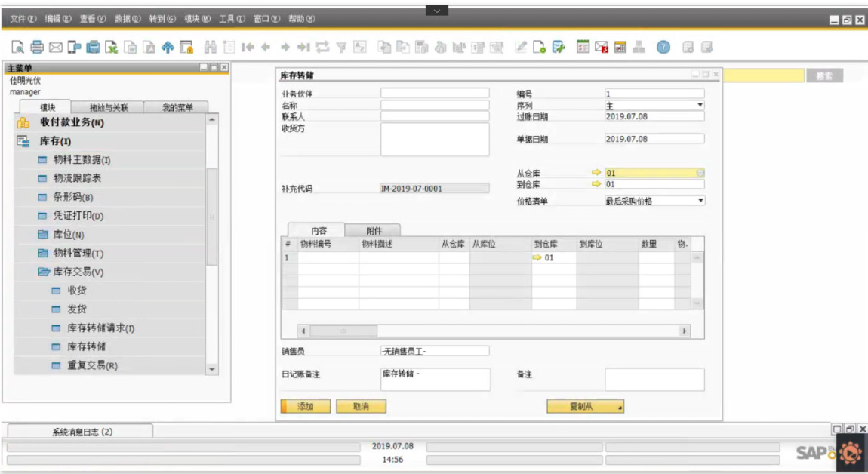The image size is (868, 474).
Task: Open the 工具 menu
Action: [x=232, y=19]
